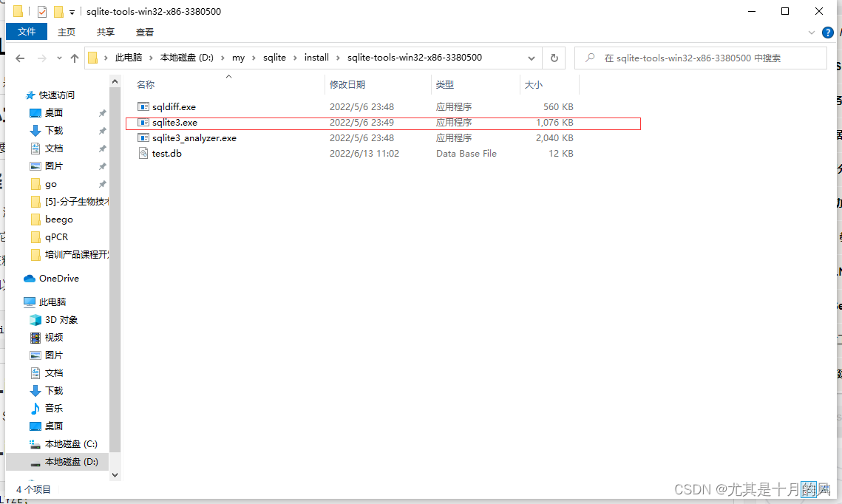Open the 查看 ribbon tab
Viewport: 842px width, 504px height.
145,33
